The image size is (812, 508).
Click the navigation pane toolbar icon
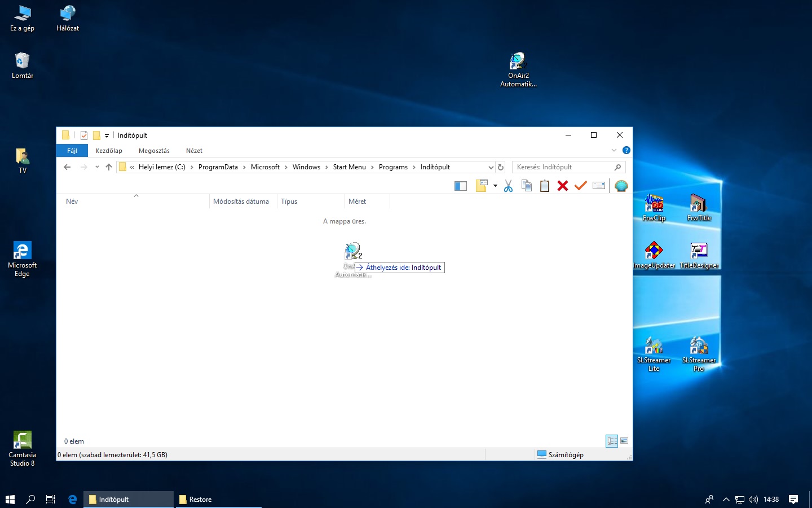(461, 186)
